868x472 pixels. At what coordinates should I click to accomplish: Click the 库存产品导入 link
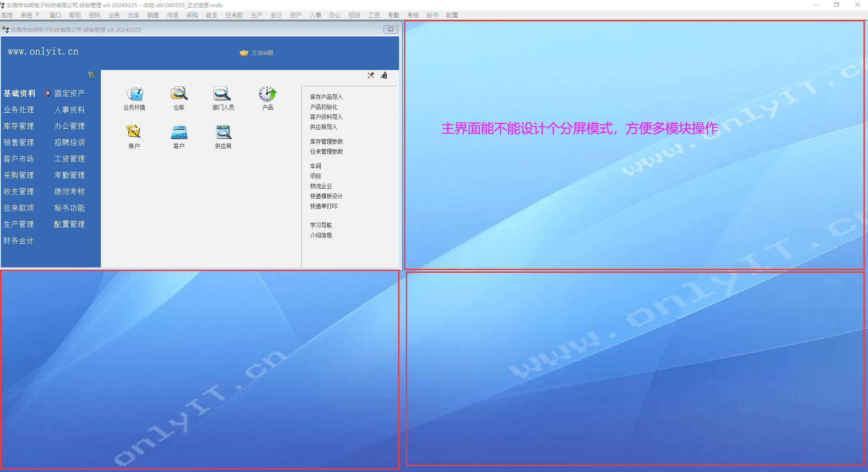coord(326,97)
